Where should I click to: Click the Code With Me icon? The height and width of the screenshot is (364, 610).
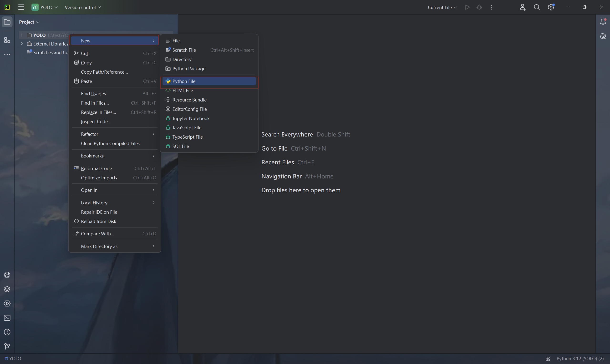(x=523, y=7)
